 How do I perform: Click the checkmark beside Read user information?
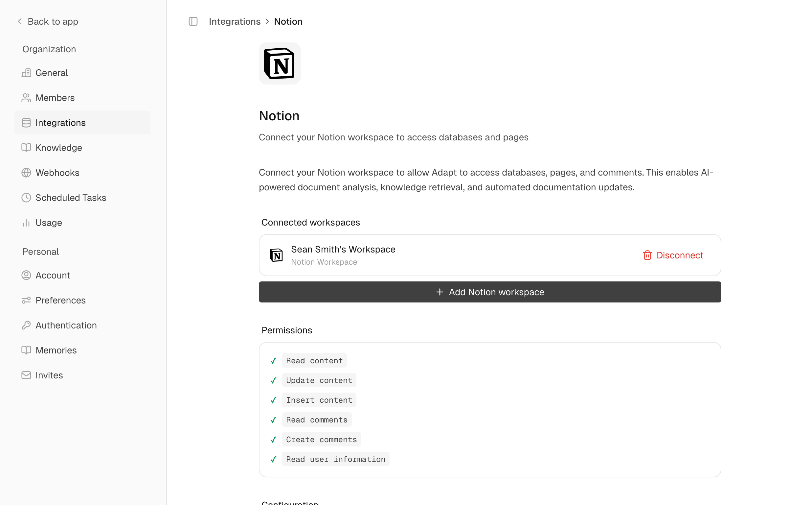274,460
